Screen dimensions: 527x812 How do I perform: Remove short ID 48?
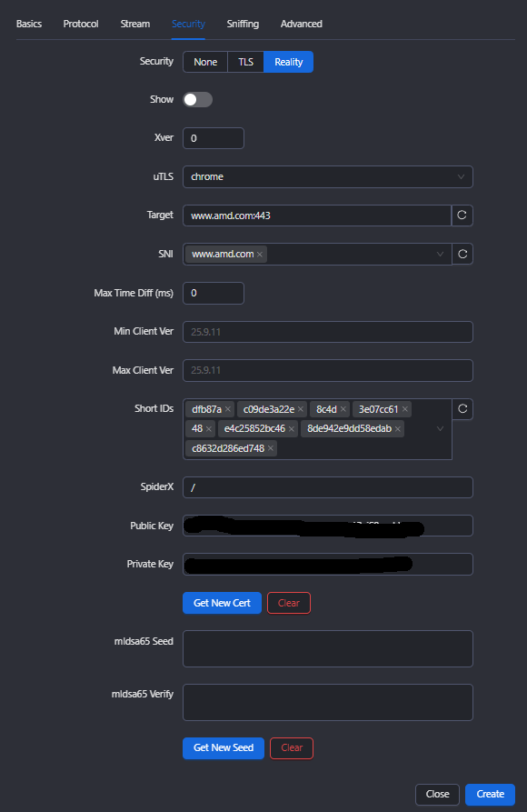pos(209,429)
